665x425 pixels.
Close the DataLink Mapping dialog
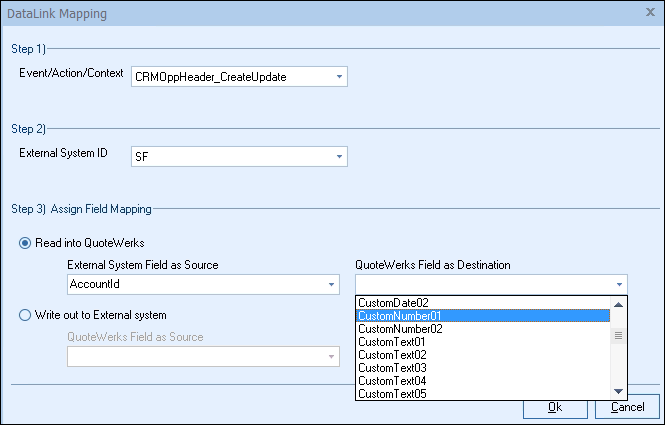click(x=650, y=13)
